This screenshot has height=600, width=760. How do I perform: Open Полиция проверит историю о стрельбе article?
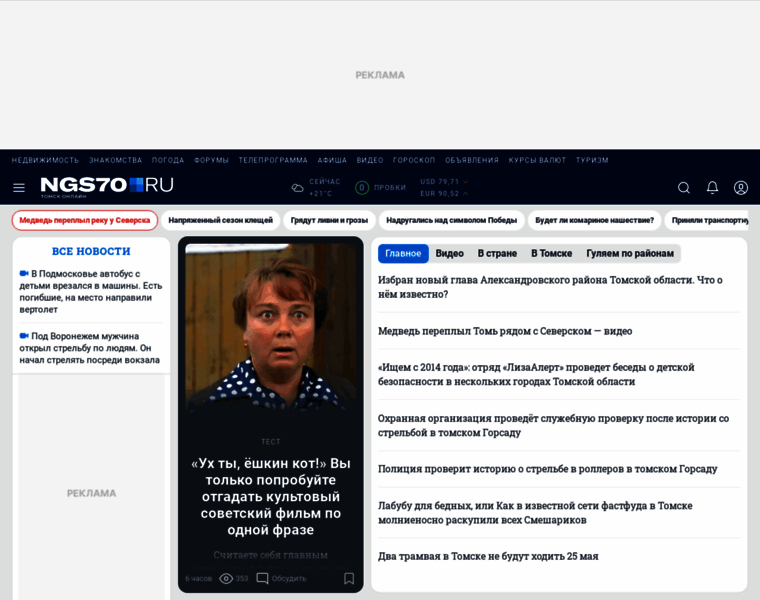(548, 469)
